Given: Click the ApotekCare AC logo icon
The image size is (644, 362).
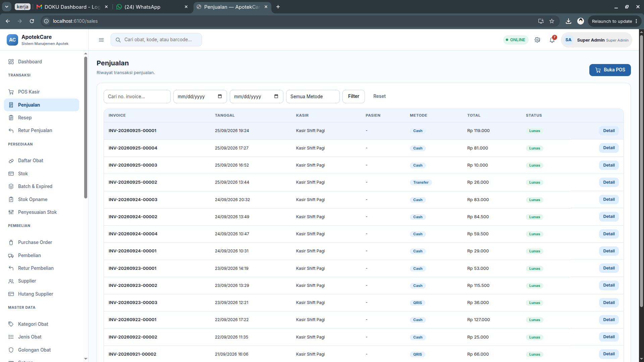Looking at the screenshot, I should 12,40.
